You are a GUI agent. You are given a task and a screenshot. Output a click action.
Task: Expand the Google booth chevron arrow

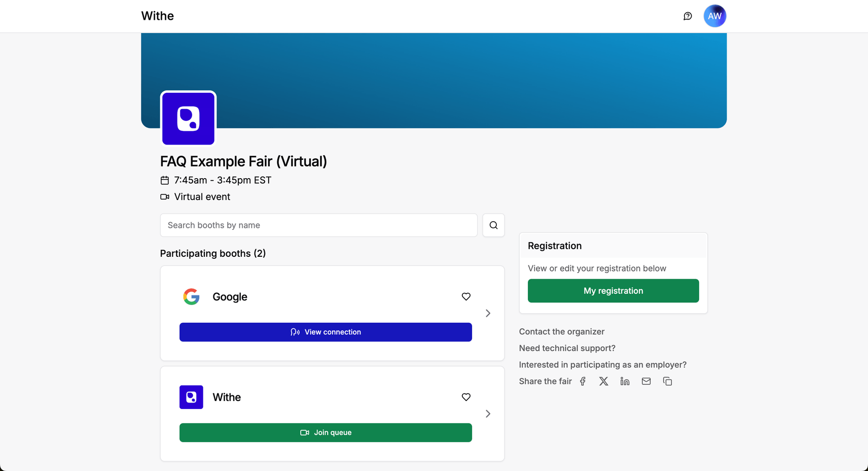tap(488, 314)
